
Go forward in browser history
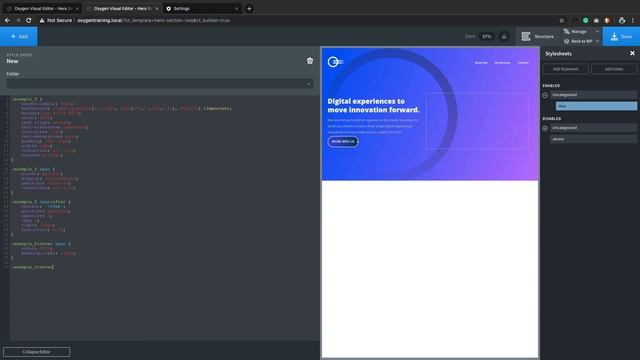(18, 20)
